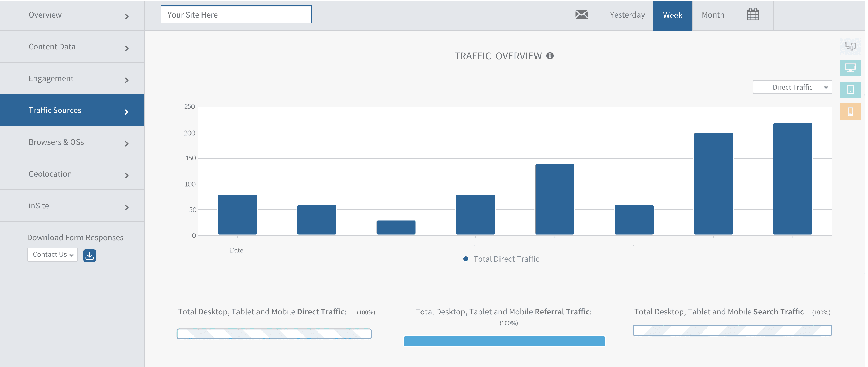Toggle the all-devices filter icon
The width and height of the screenshot is (868, 367).
pyautogui.click(x=850, y=46)
